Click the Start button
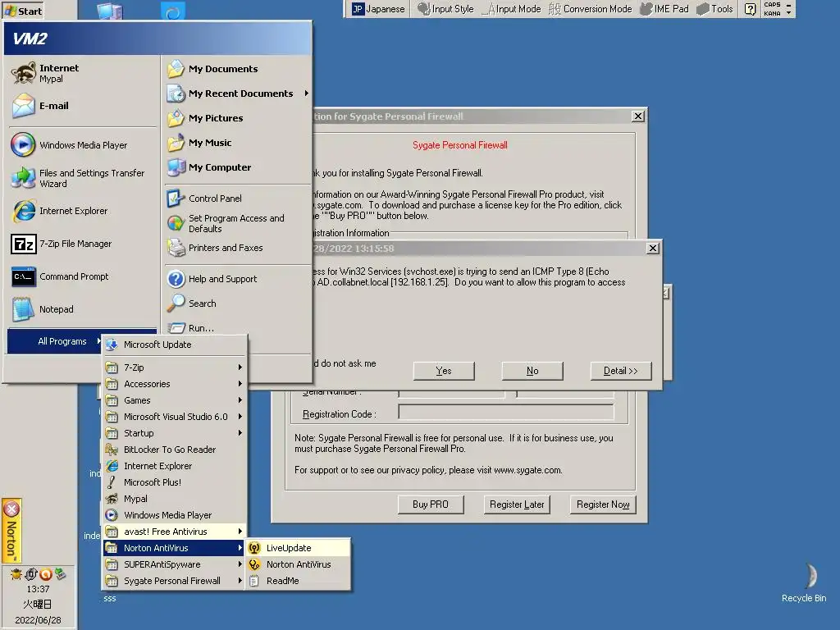Viewport: 840px width, 630px height. point(23,11)
